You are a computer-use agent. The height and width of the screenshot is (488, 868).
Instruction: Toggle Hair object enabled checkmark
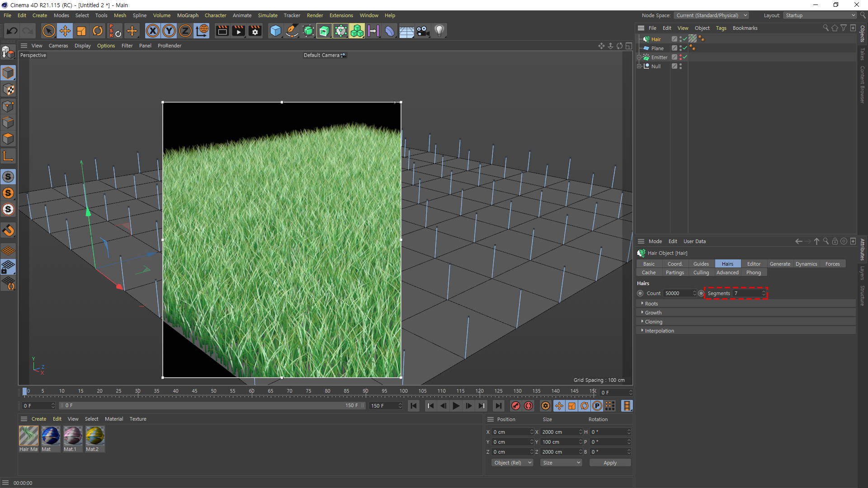pyautogui.click(x=685, y=39)
